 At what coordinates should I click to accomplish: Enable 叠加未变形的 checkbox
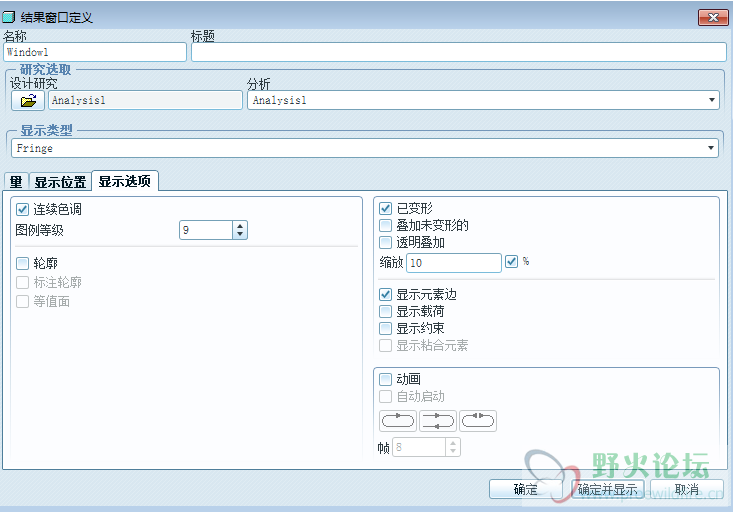click(385, 225)
